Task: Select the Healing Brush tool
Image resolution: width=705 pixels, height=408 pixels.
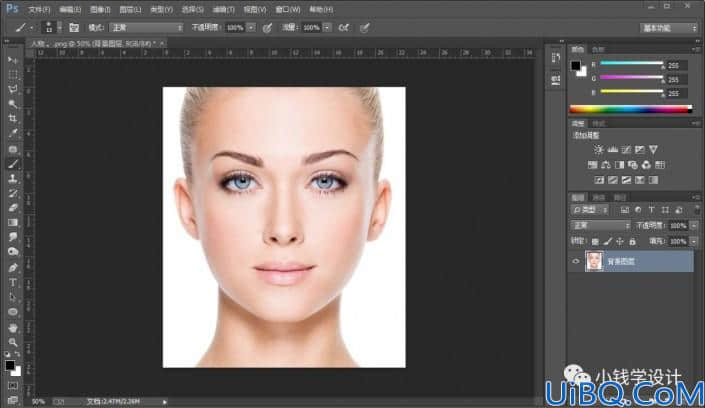Action: coord(13,149)
